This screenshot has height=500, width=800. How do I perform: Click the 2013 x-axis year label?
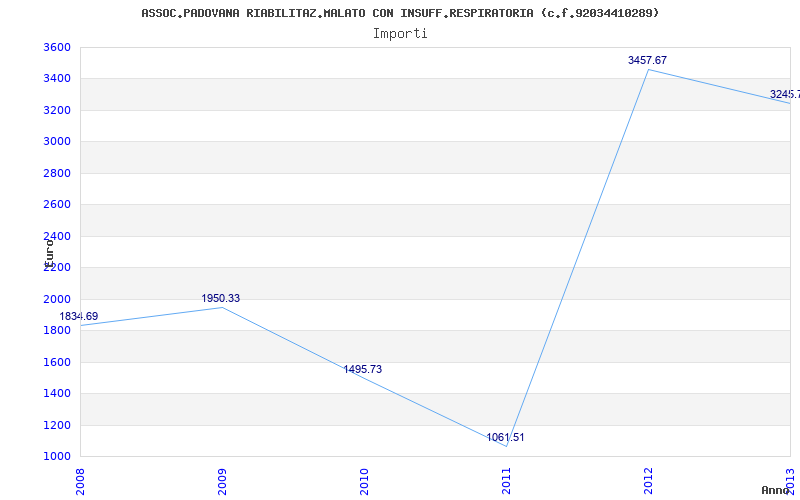(x=790, y=481)
